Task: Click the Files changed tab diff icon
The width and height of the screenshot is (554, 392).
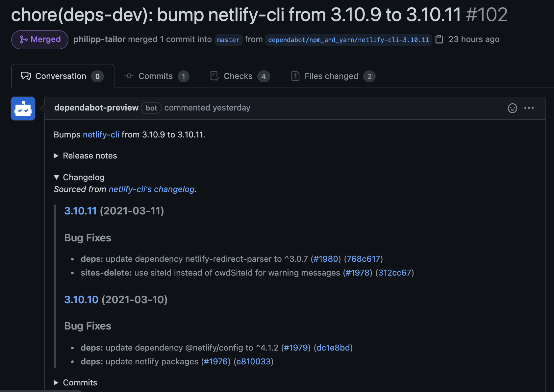Action: point(295,76)
